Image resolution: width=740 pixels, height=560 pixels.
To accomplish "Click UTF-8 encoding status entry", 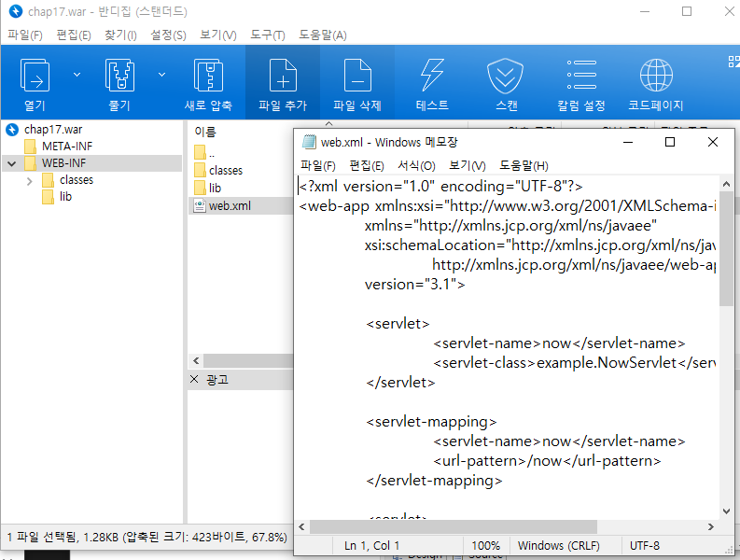I will click(x=645, y=546).
